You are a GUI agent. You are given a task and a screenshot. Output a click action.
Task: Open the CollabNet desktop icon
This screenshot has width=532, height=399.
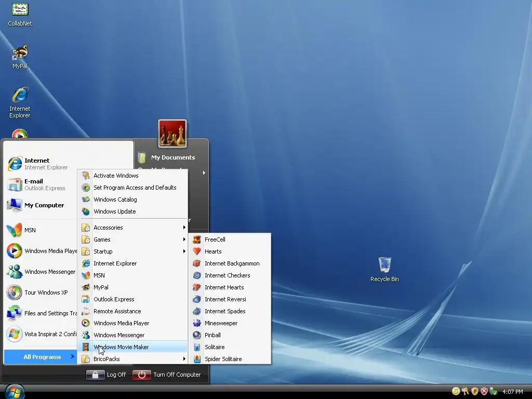20,14
